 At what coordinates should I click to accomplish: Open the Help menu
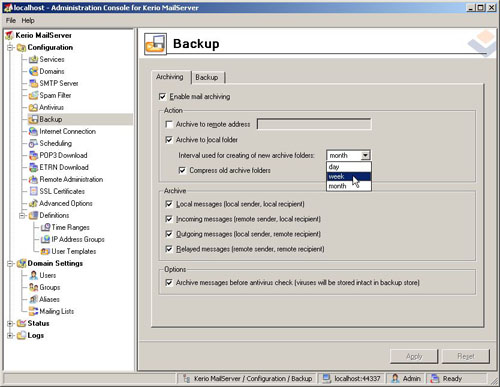(x=28, y=20)
